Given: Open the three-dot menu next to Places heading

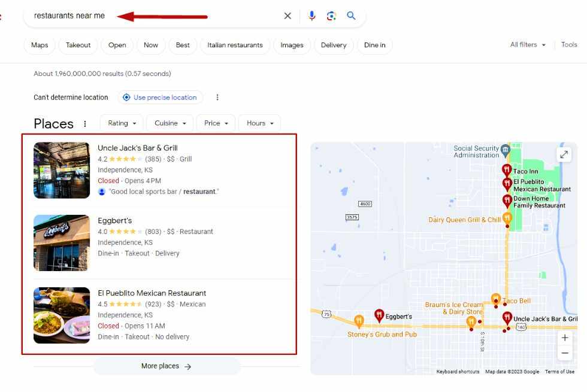Looking at the screenshot, I should point(85,124).
